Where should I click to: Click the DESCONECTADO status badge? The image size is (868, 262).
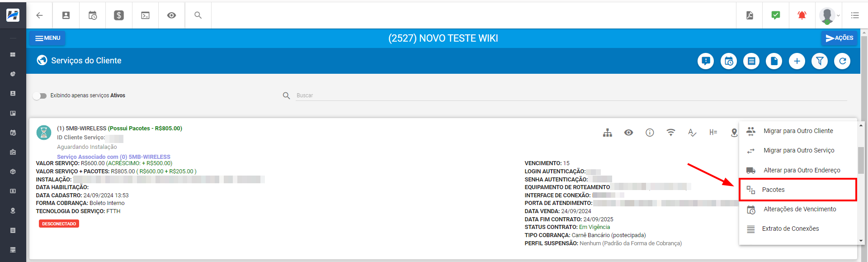(59, 224)
